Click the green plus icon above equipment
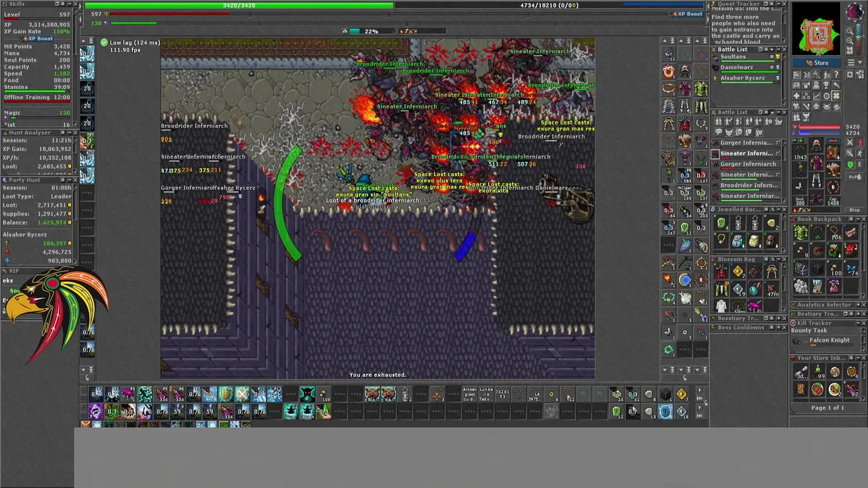Viewport: 868px width, 488px height. tap(801, 140)
